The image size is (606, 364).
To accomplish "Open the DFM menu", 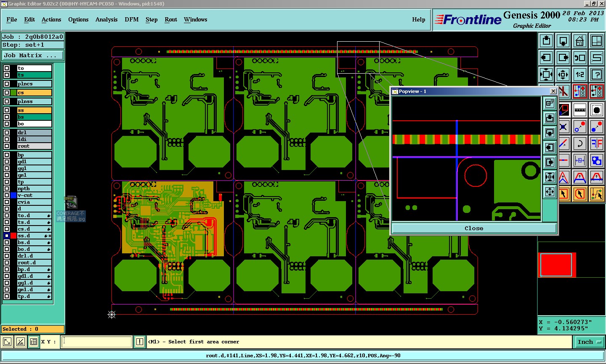I will pyautogui.click(x=132, y=19).
